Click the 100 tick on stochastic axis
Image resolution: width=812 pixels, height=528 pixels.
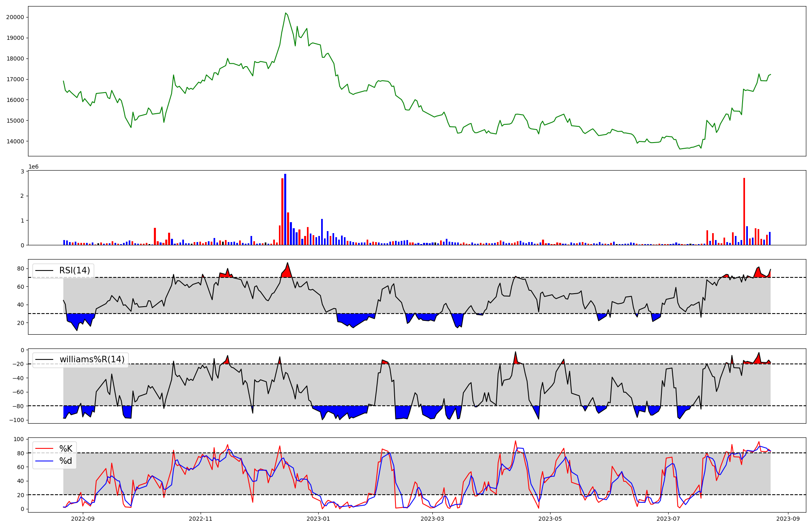[x=19, y=439]
